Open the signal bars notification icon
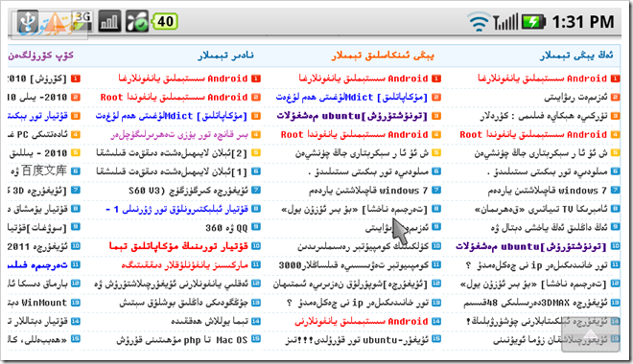This screenshot has width=633, height=364. point(109,21)
